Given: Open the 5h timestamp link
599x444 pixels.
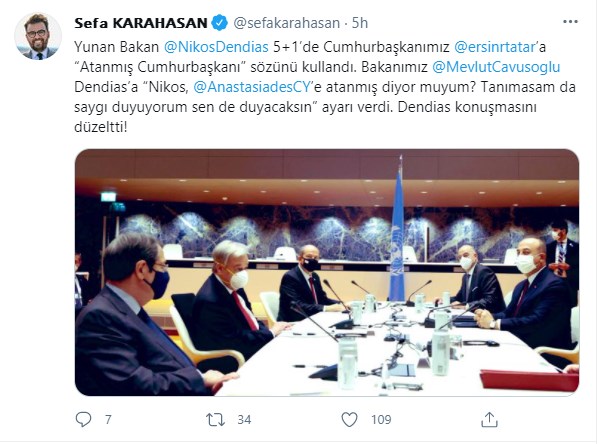Looking at the screenshot, I should coord(359,23).
